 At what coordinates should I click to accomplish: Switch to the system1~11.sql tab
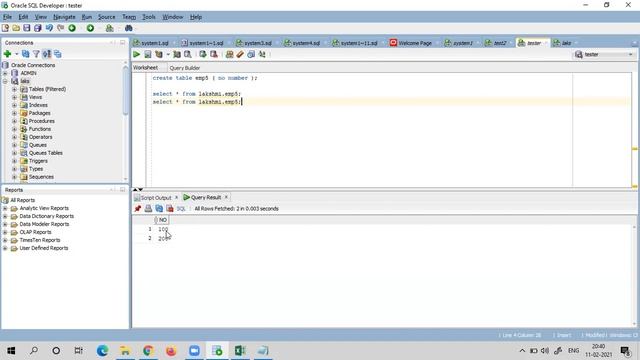[x=358, y=43]
